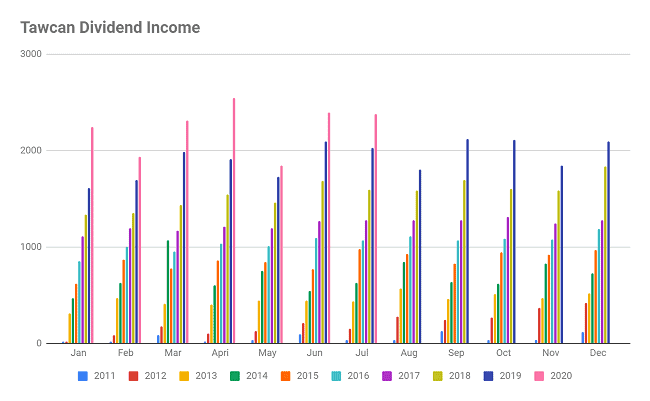Click the green 2014 legend swatch
The height and width of the screenshot is (401, 650).
tap(235, 377)
